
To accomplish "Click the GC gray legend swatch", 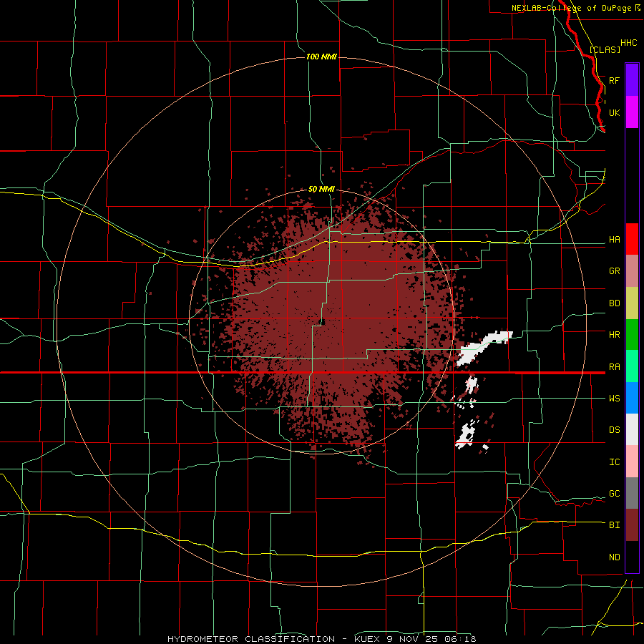I will tap(632, 493).
